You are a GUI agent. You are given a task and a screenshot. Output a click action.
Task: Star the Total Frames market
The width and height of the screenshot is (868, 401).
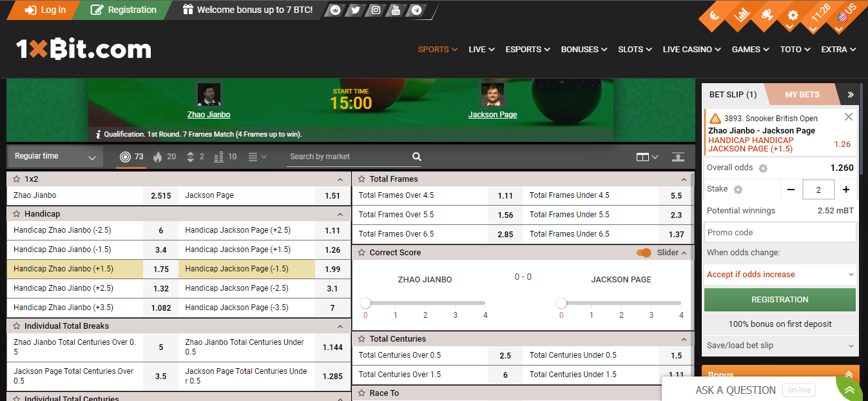[x=362, y=179]
